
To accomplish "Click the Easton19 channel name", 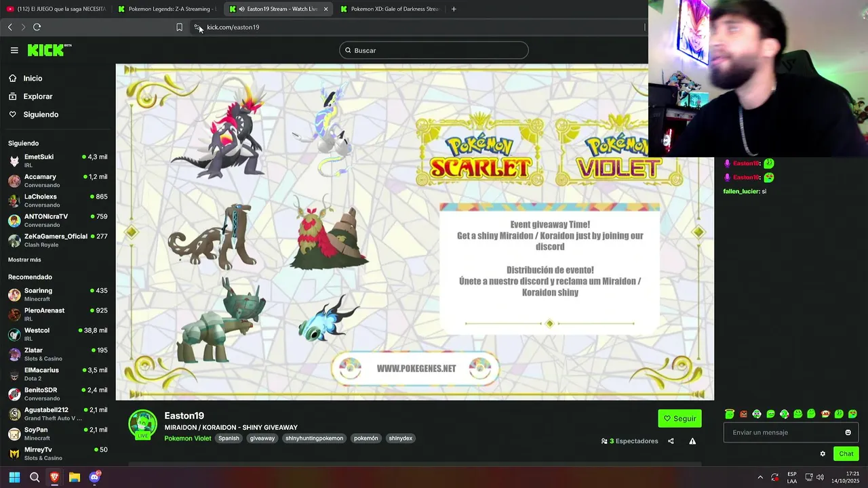I will pos(184,416).
